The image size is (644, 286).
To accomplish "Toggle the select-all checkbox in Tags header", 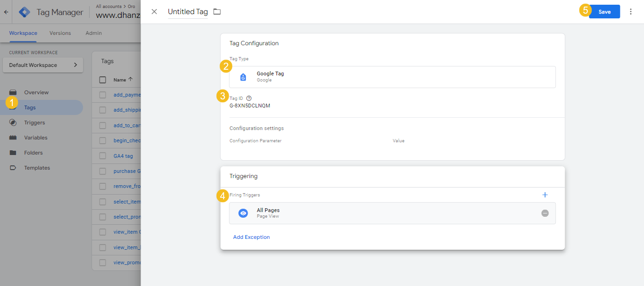I will pyautogui.click(x=103, y=80).
